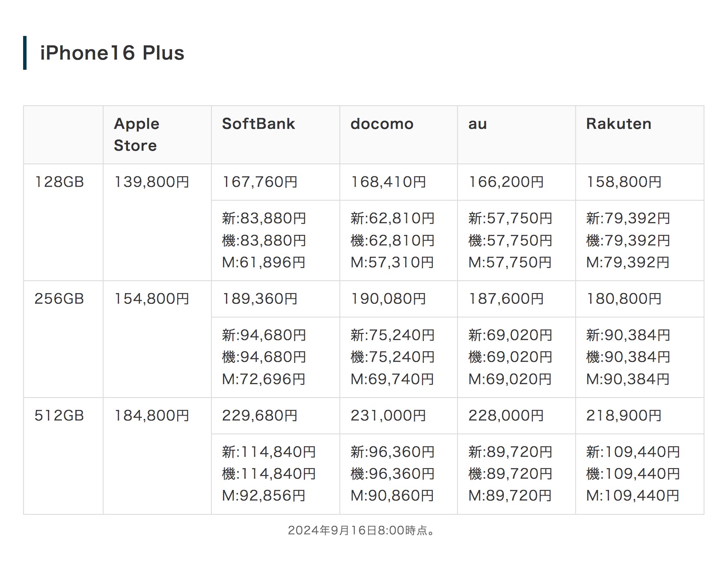Select docomo 機:96,360円 value
This screenshot has height=561, width=728.
coord(392,474)
